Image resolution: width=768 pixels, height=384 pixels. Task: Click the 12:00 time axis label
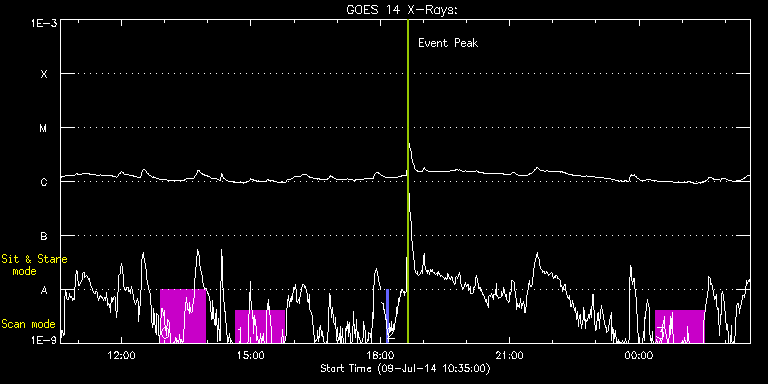(121, 355)
